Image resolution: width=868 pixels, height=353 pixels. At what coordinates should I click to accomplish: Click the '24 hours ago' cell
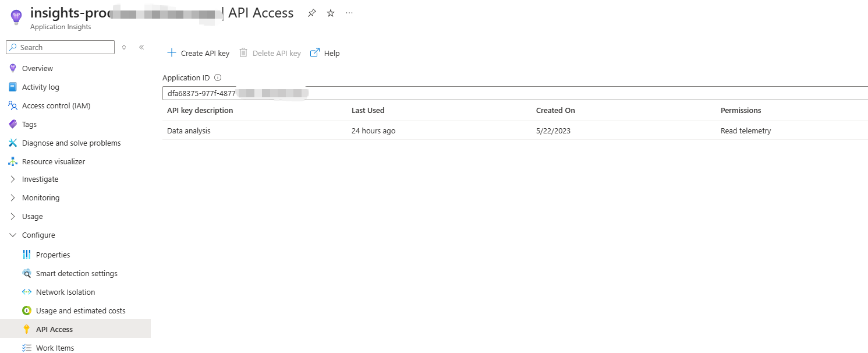tap(373, 131)
